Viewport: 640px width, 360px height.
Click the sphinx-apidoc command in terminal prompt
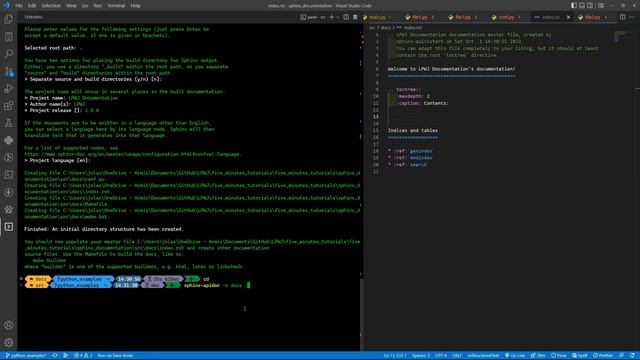213,285
